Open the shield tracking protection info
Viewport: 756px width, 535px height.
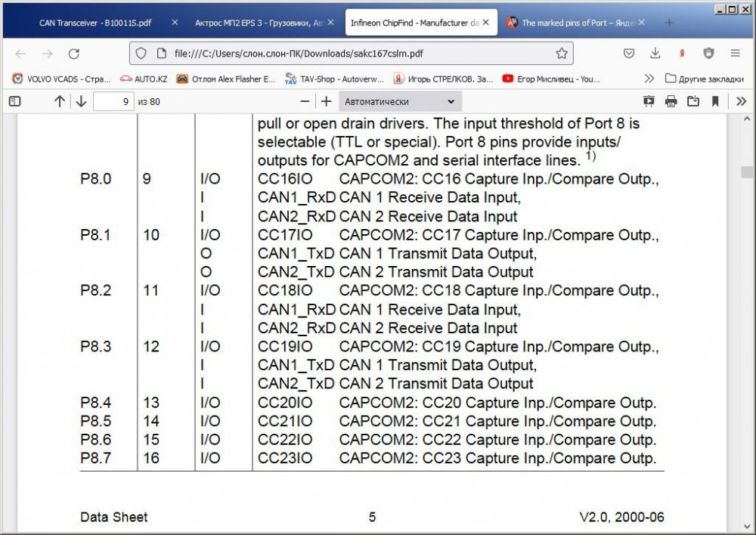tap(141, 54)
